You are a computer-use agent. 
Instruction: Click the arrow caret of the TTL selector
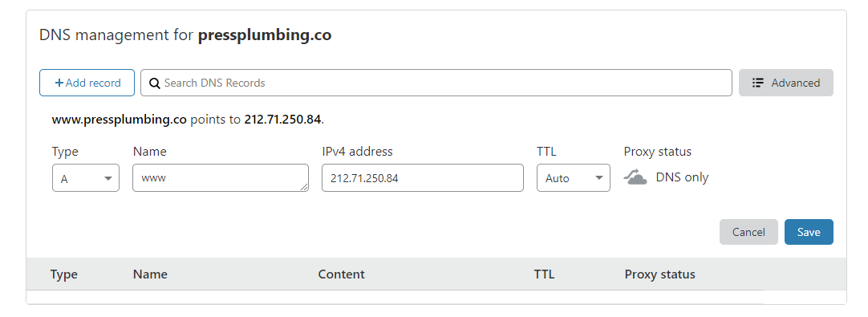[598, 178]
